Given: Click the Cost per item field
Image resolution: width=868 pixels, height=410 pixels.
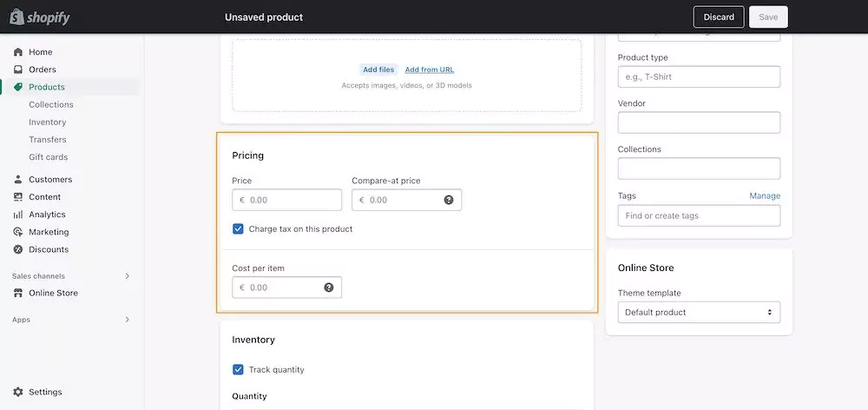Looking at the screenshot, I should [286, 288].
